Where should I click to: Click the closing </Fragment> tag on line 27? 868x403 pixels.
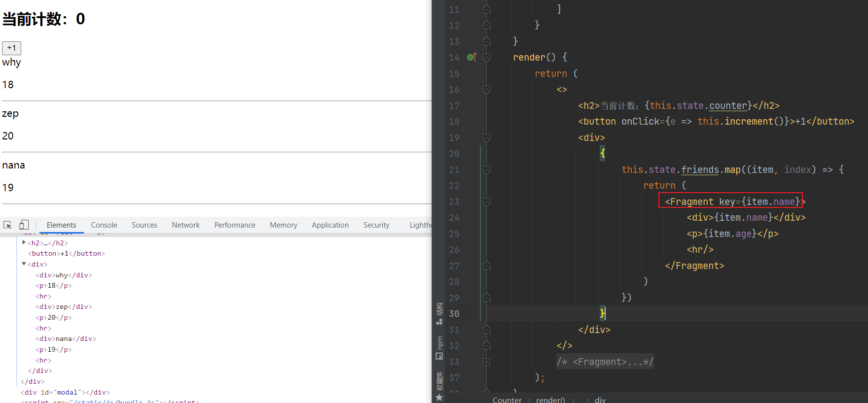(x=694, y=266)
